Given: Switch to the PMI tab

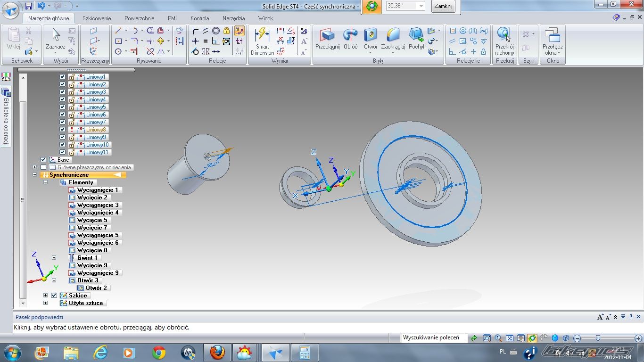Looking at the screenshot, I should coord(172,18).
